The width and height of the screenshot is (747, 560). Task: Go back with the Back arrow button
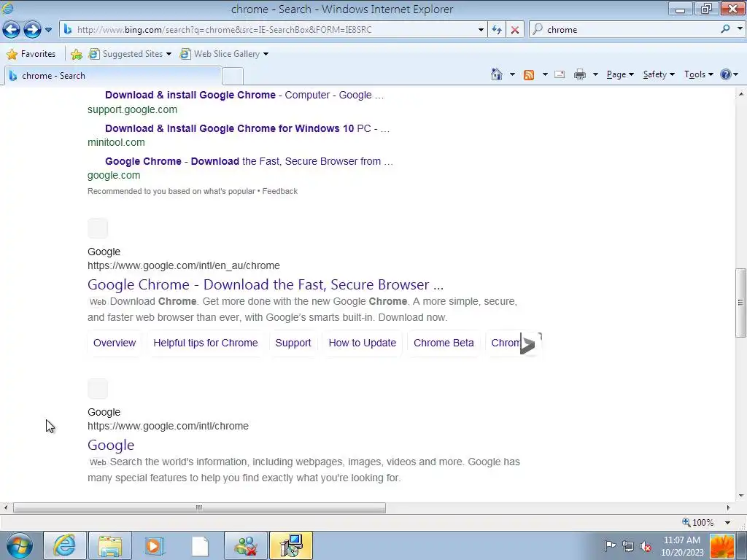[x=12, y=29]
